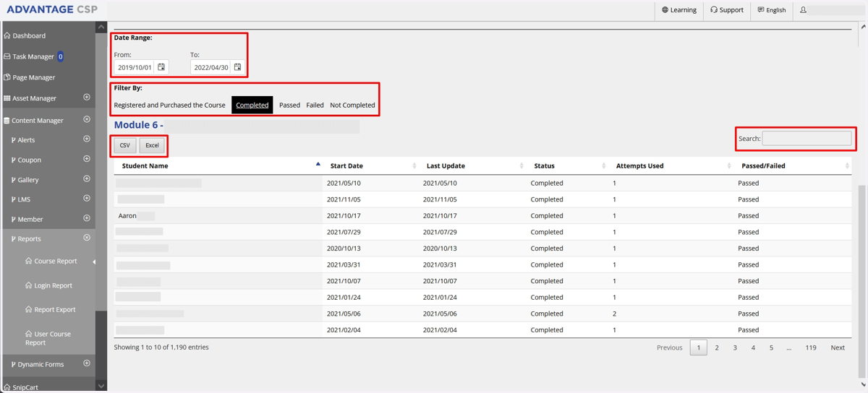Open the From date calendar picker

(x=161, y=67)
